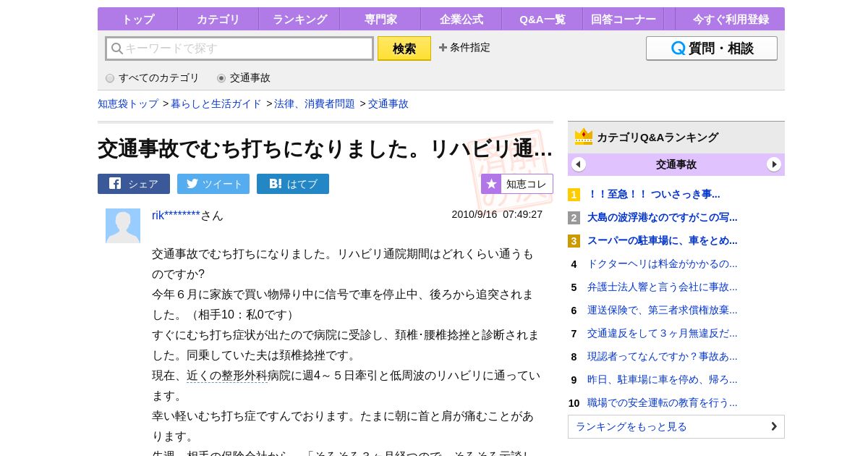Click the 質問・相談 button
The height and width of the screenshot is (456, 868).
(712, 48)
